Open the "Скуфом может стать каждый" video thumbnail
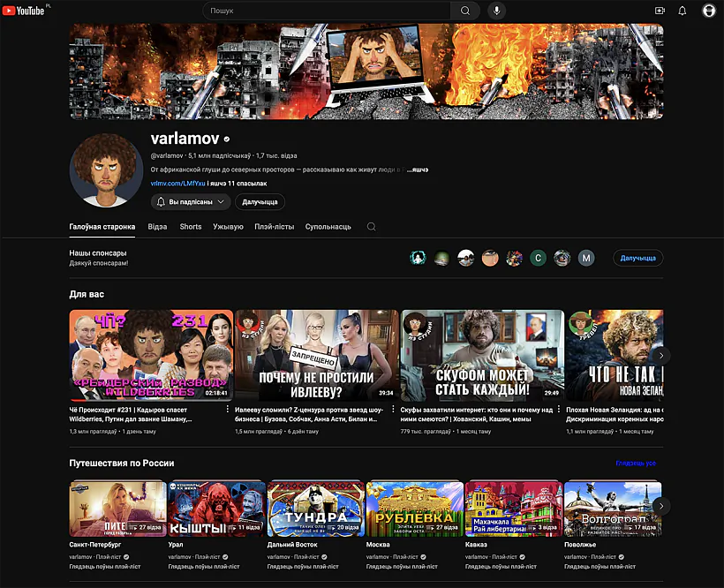The image size is (724, 588). coord(481,354)
